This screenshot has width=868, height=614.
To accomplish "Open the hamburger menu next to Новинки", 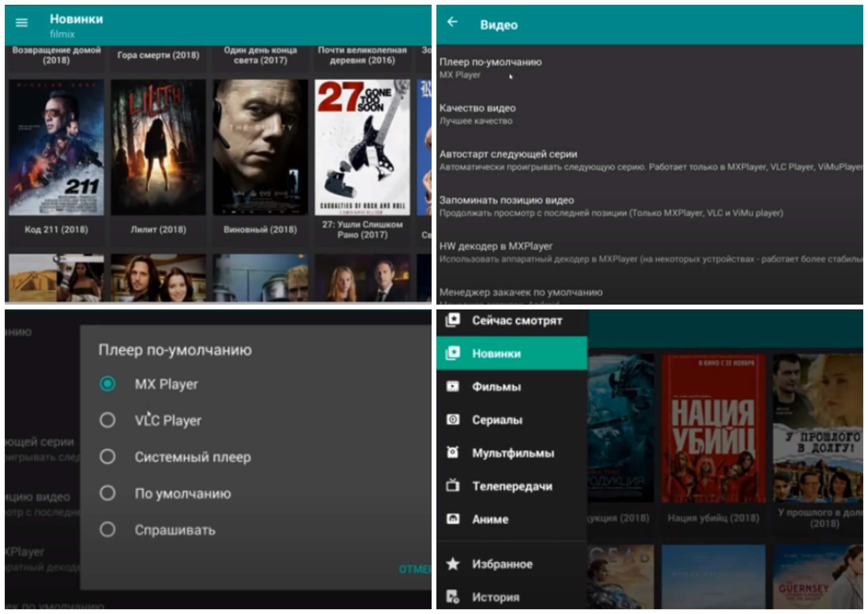I will 21,23.
